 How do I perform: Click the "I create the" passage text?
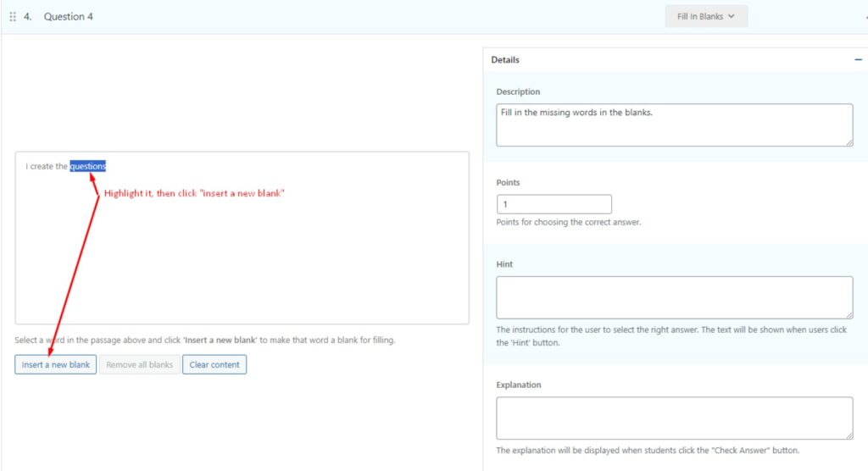pos(47,167)
